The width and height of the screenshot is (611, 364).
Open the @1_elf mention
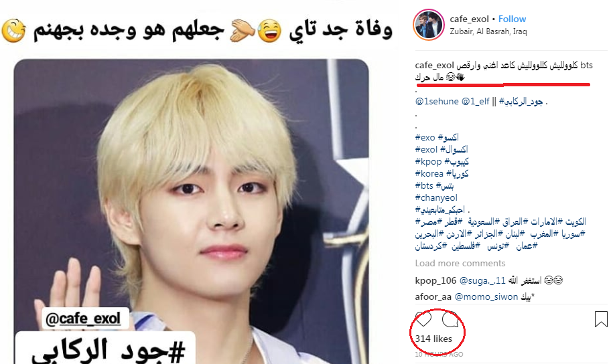[476, 102]
